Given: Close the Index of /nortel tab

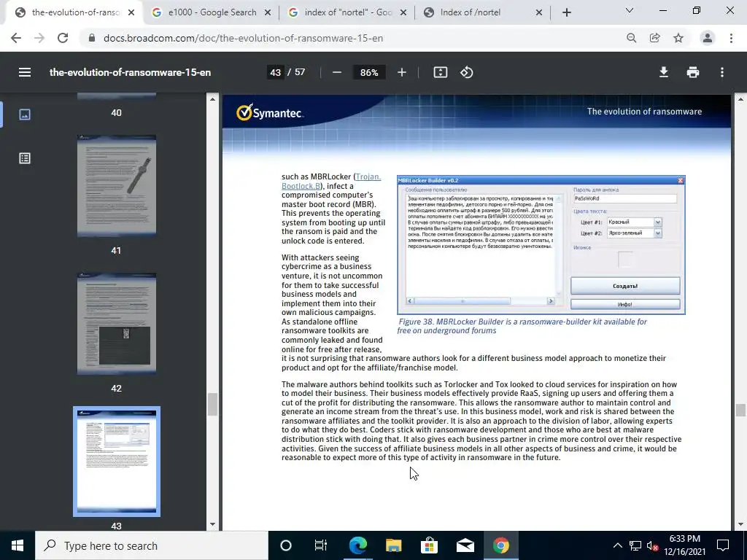Looking at the screenshot, I should [539, 12].
